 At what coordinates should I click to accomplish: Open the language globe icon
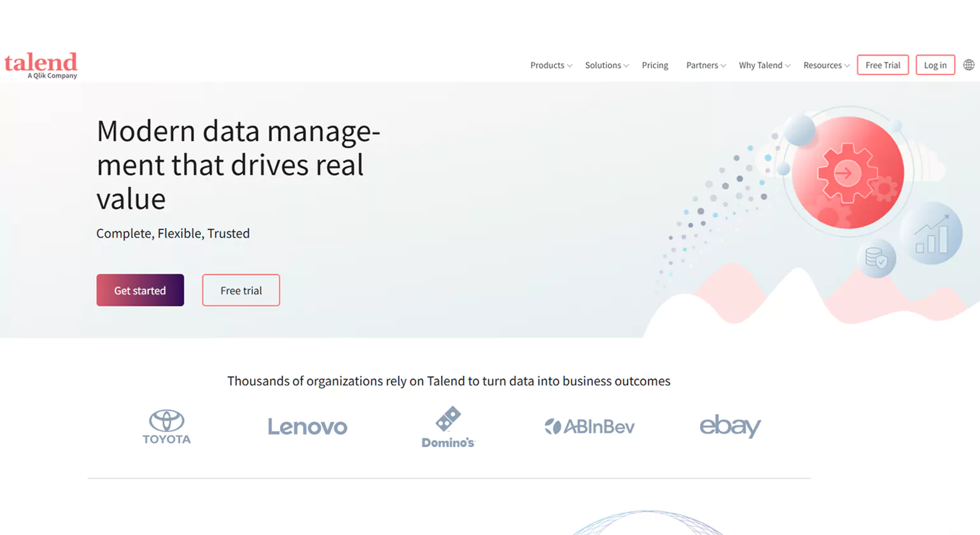[969, 65]
